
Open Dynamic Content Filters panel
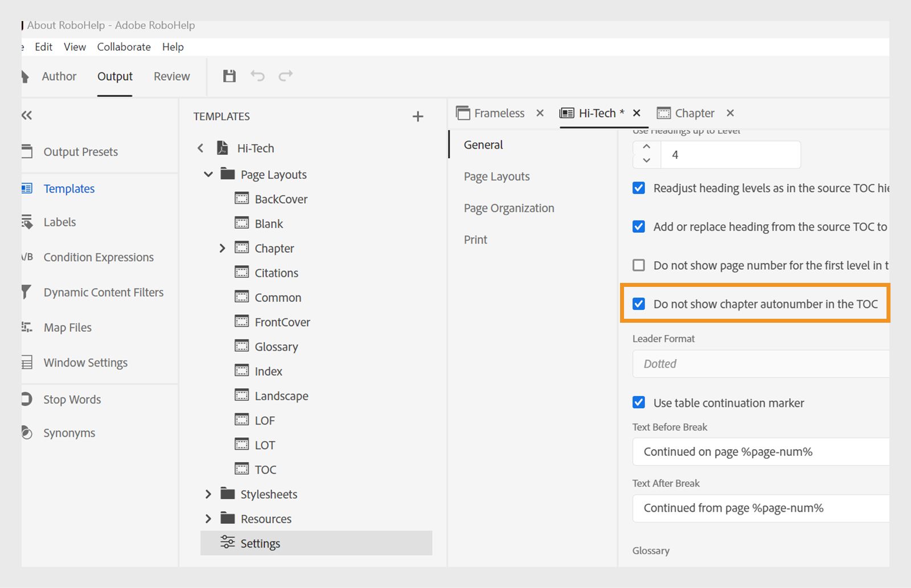[103, 293]
